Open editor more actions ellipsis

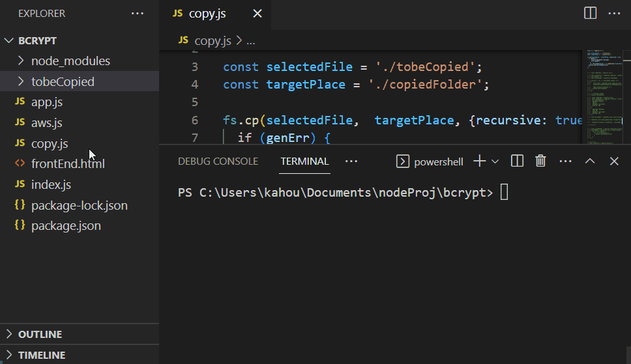[614, 14]
